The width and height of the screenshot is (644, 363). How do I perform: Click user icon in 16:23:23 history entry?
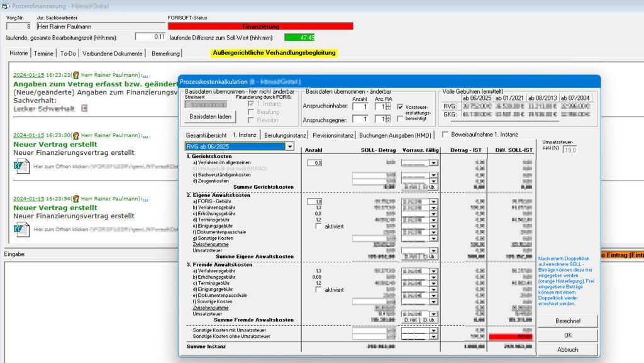75,75
